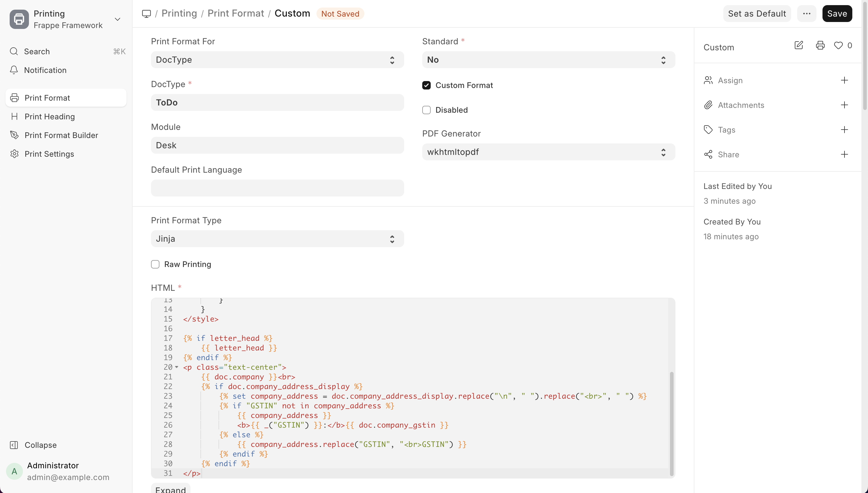Like the document with heart icon

pyautogui.click(x=838, y=46)
